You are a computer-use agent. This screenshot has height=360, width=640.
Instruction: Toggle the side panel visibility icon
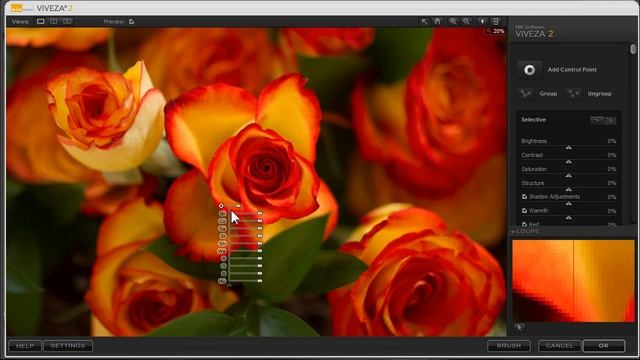496,21
